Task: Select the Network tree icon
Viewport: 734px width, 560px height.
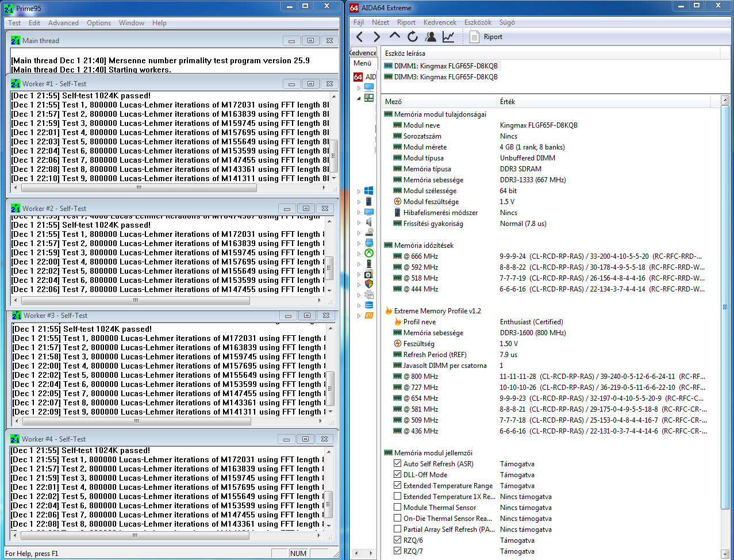Action: pos(369,243)
